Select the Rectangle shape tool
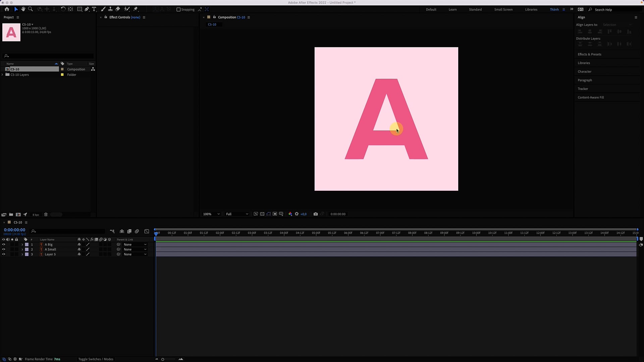 (79, 9)
